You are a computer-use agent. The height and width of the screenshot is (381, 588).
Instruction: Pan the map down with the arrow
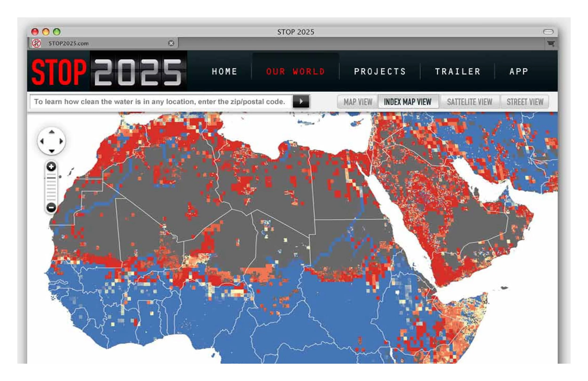click(51, 151)
